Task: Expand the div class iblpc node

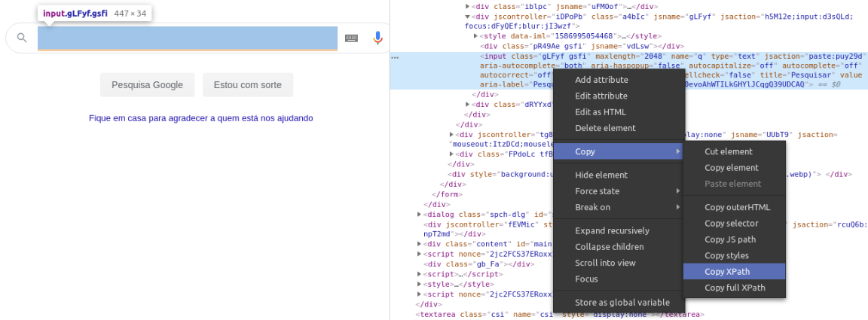Action: tap(468, 7)
